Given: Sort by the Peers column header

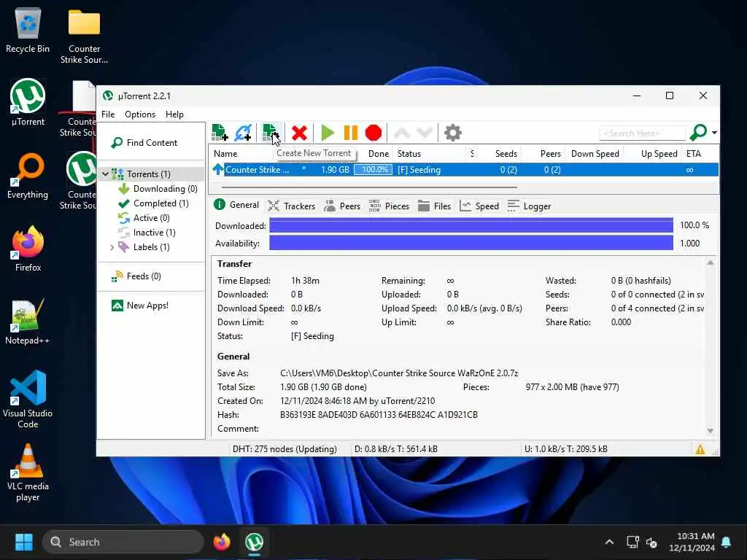Looking at the screenshot, I should click(x=550, y=154).
